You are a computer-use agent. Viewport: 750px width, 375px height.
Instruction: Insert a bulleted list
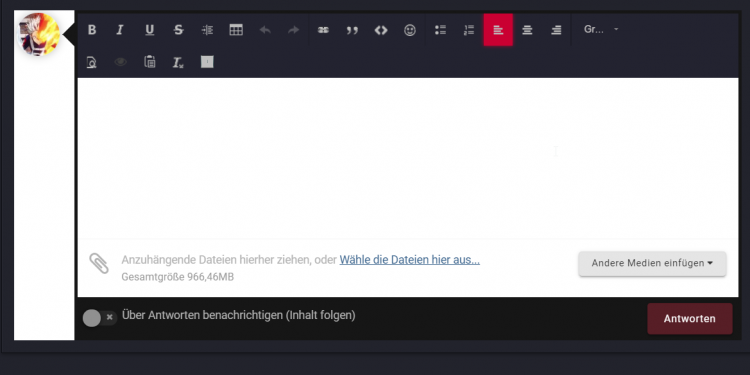pyautogui.click(x=440, y=30)
